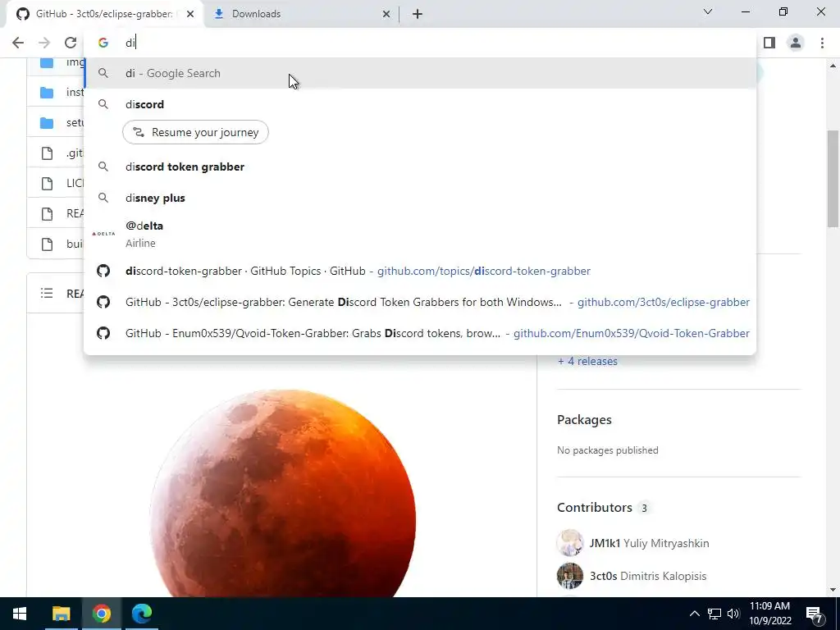The height and width of the screenshot is (630, 840).
Task: Click the scrollbar down arrow
Action: click(x=833, y=590)
